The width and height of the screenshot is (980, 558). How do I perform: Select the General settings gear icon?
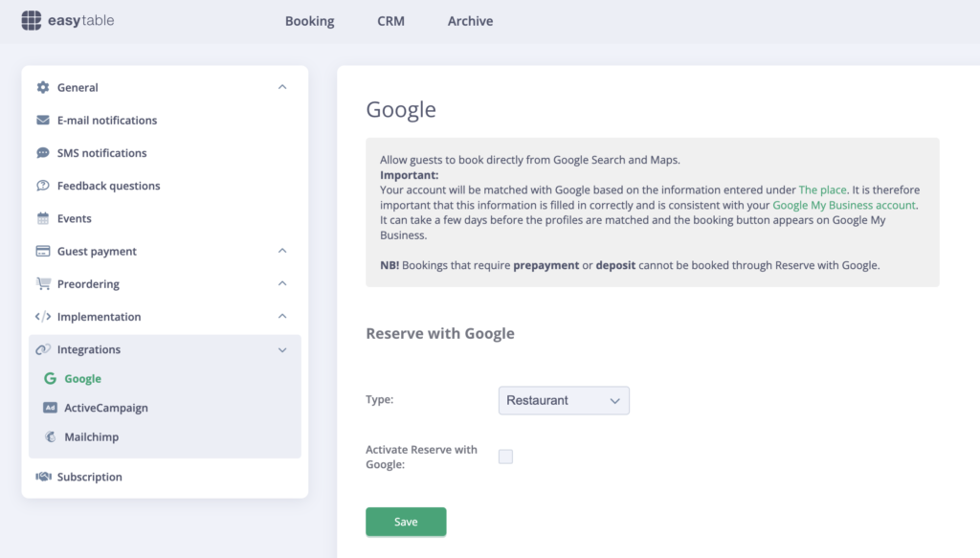[43, 87]
